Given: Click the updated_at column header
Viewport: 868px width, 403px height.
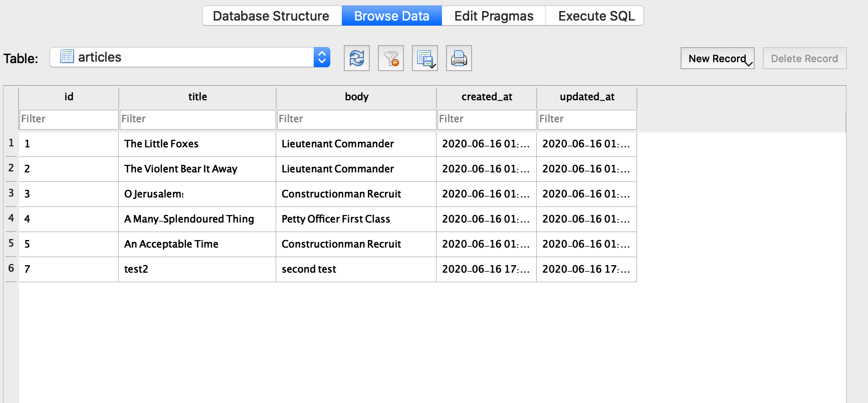Looking at the screenshot, I should (x=587, y=97).
